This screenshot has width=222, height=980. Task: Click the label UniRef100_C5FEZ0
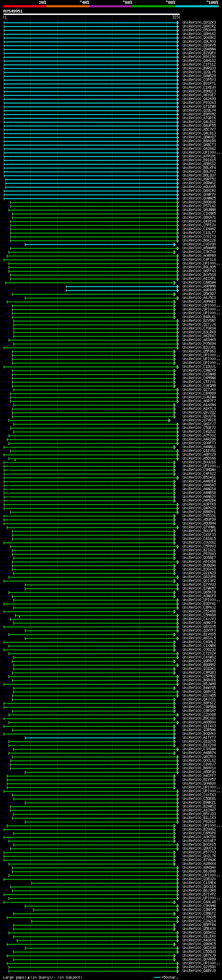(x=199, y=225)
